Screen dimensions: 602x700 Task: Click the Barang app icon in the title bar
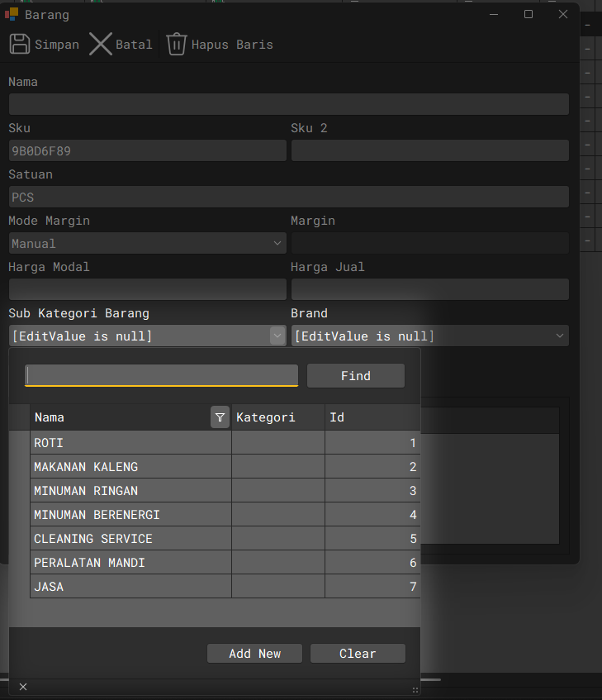(12, 14)
